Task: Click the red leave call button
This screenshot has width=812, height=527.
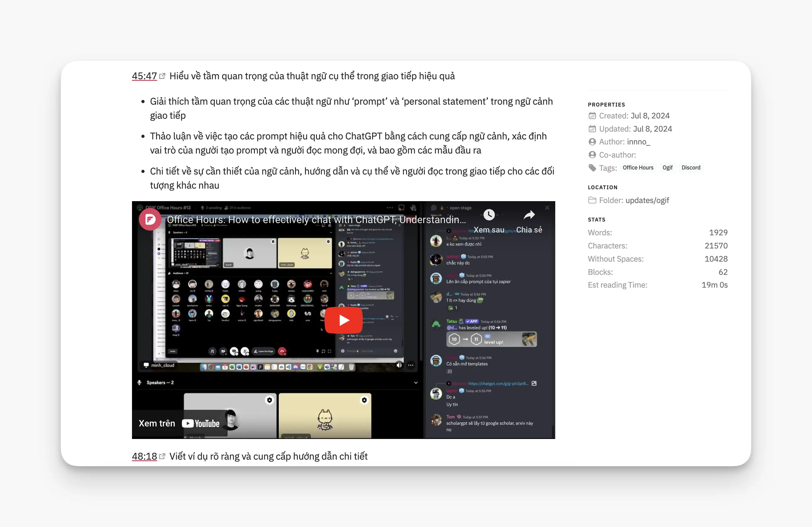Action: pos(282,351)
